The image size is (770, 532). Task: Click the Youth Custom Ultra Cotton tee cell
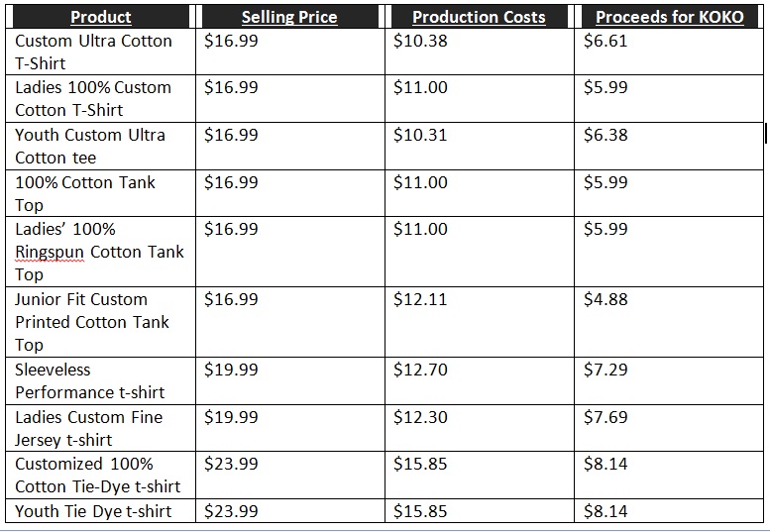point(90,146)
